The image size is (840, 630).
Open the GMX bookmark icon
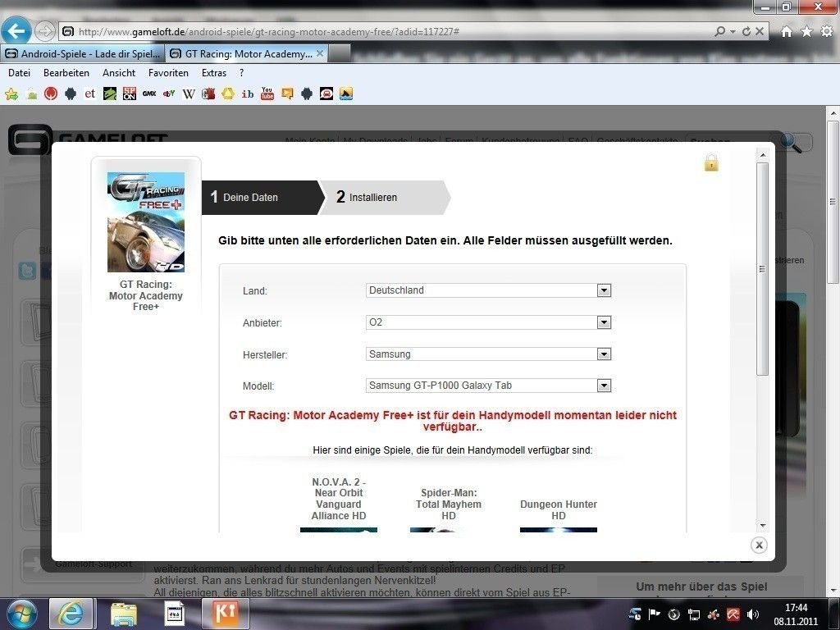[149, 94]
